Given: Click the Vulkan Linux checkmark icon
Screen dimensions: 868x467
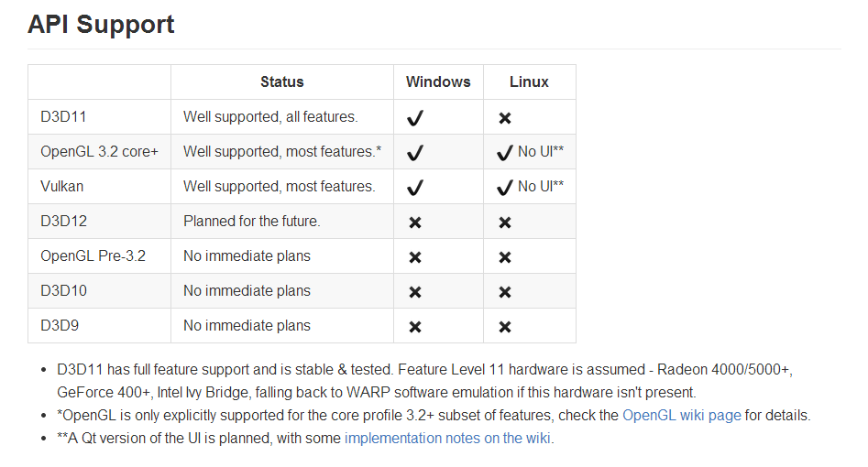Looking at the screenshot, I should [x=505, y=188].
